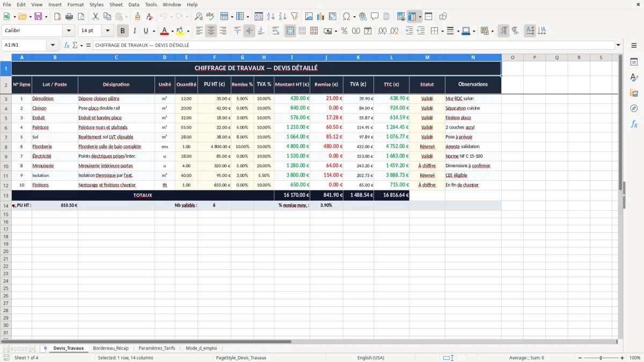This screenshot has height=362, width=644.
Task: Click the Export as PDF icon
Action: point(57,17)
